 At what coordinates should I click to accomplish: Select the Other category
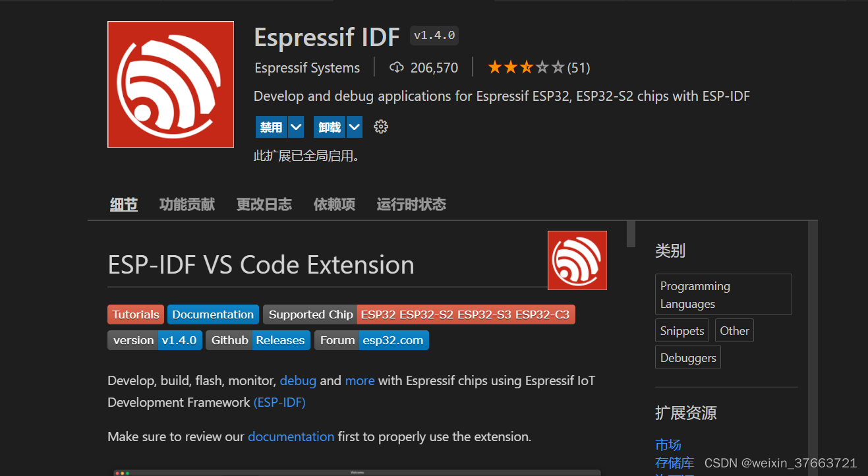(734, 331)
